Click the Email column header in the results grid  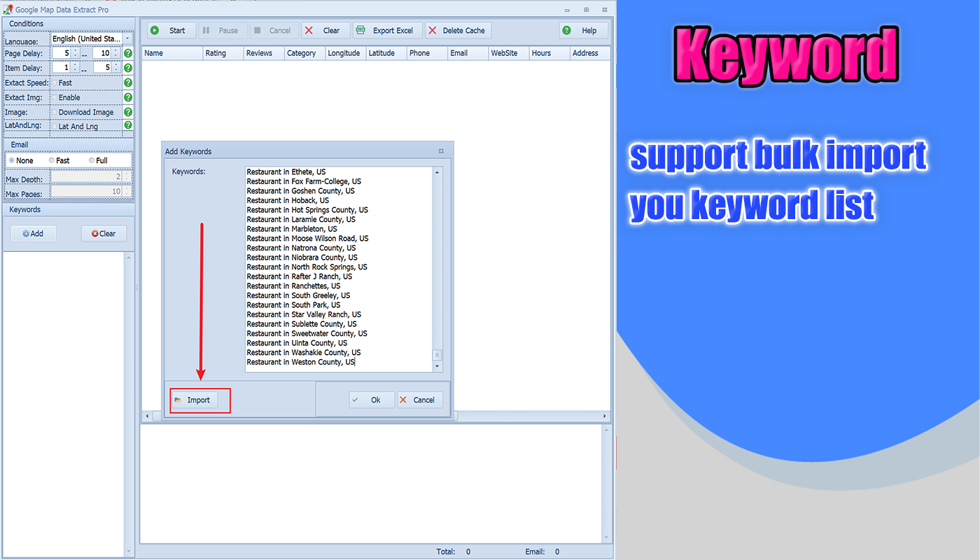point(468,53)
